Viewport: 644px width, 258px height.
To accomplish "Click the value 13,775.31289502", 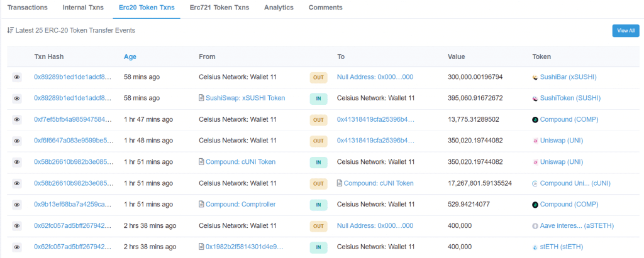I will pyautogui.click(x=474, y=119).
